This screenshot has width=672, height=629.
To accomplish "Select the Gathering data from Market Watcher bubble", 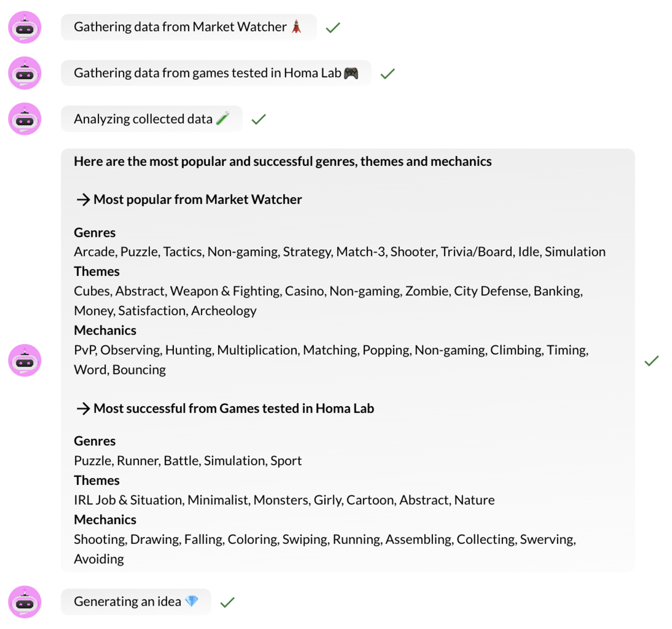I will [x=189, y=27].
